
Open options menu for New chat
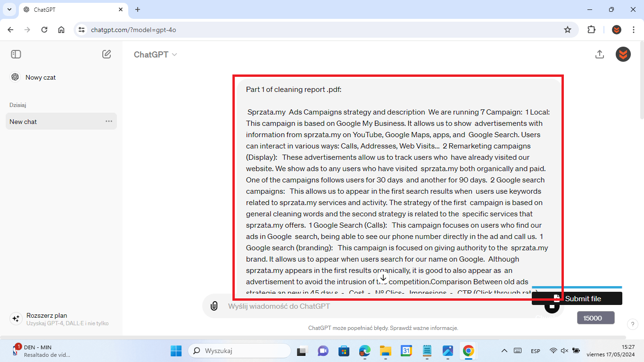[x=109, y=121]
